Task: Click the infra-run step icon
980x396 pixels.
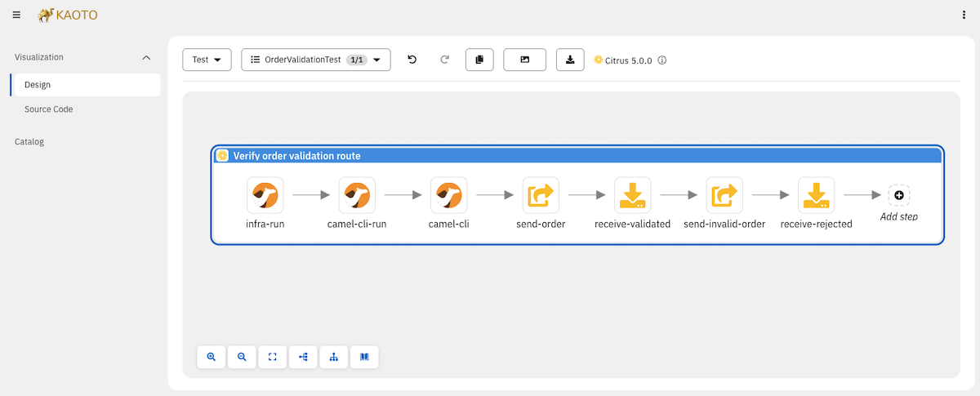Action: pyautogui.click(x=265, y=196)
